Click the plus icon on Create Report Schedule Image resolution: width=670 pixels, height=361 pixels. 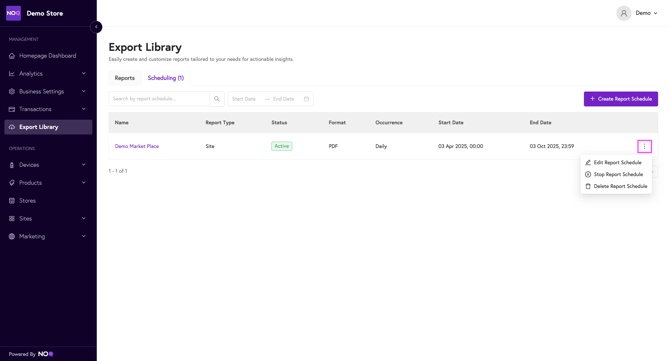click(x=592, y=99)
